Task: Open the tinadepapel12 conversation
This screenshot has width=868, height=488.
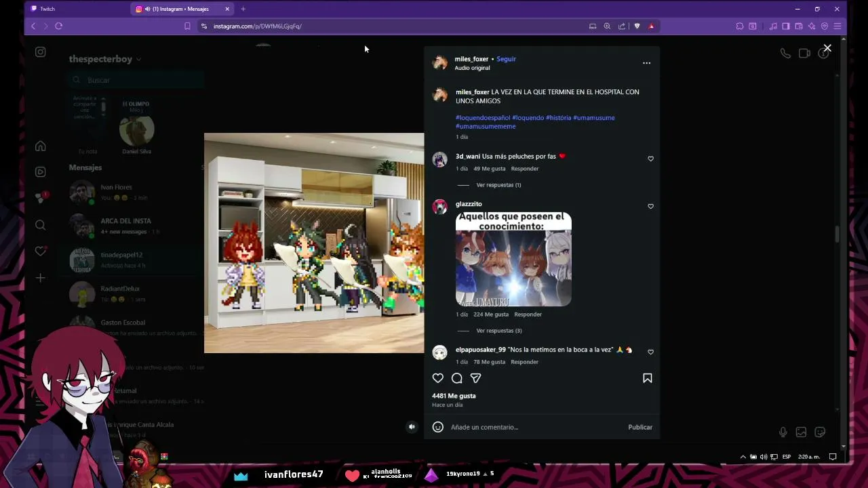Action: (136, 260)
